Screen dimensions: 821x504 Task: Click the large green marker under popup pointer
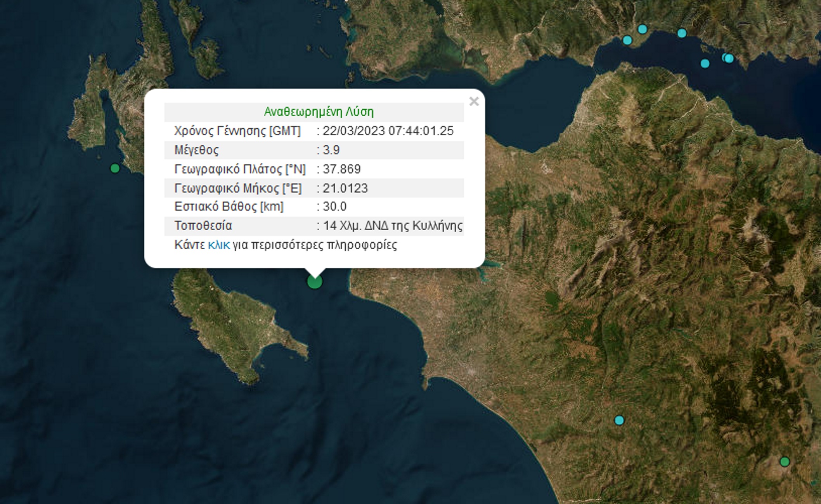[315, 281]
